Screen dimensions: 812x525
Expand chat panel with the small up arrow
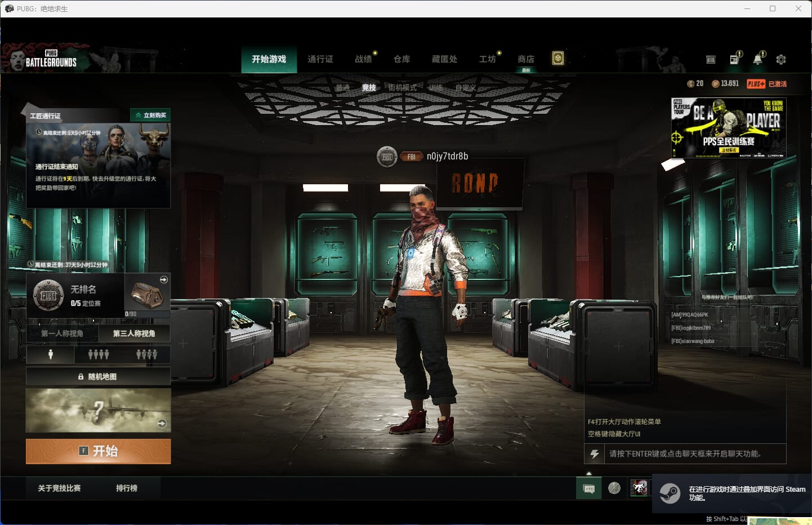click(x=589, y=473)
